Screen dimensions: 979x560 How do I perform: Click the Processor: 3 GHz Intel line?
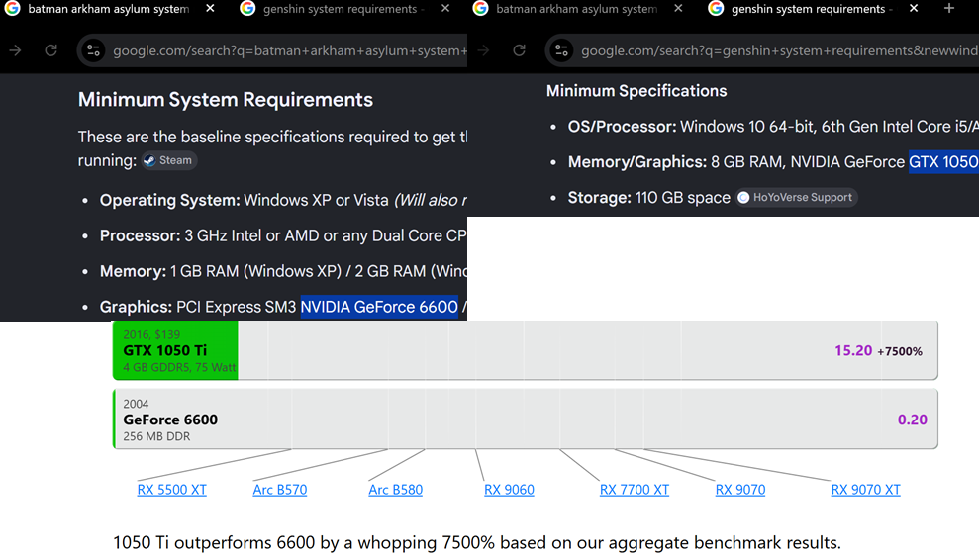tap(283, 236)
